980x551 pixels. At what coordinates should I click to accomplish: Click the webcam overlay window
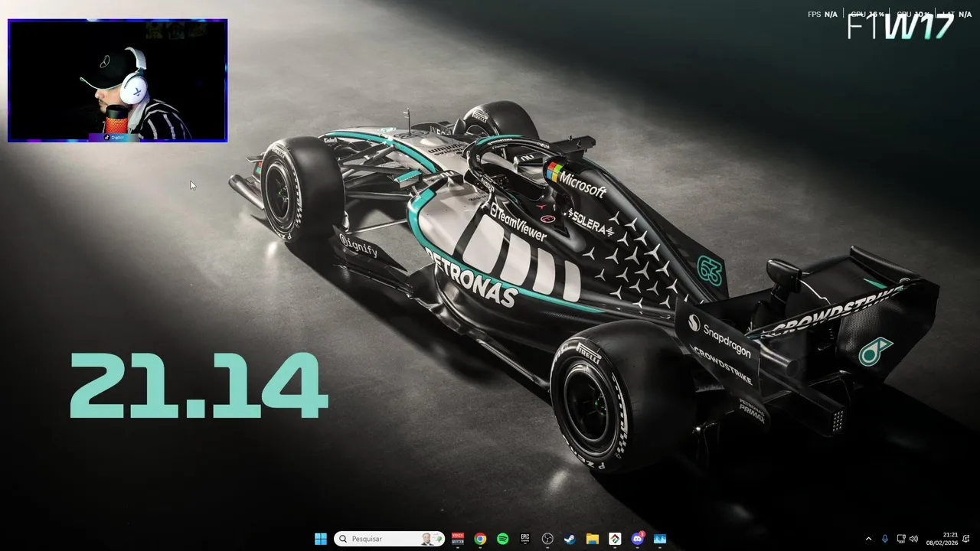(117, 80)
